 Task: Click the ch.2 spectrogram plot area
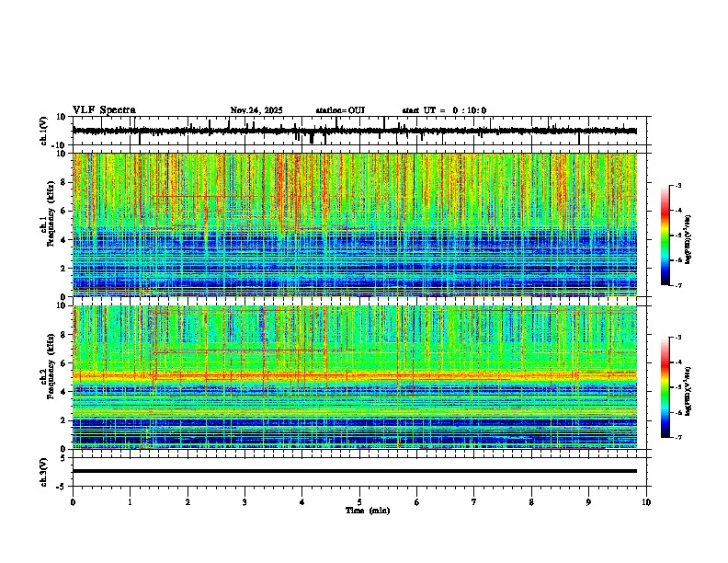point(355,377)
